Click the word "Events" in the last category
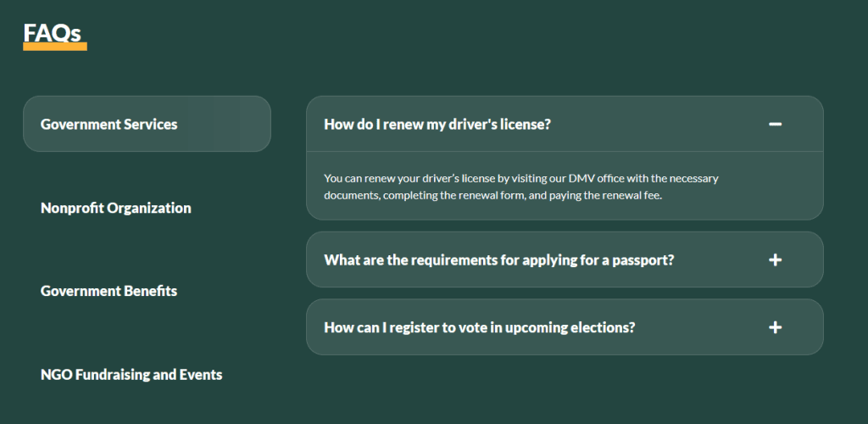 199,374
